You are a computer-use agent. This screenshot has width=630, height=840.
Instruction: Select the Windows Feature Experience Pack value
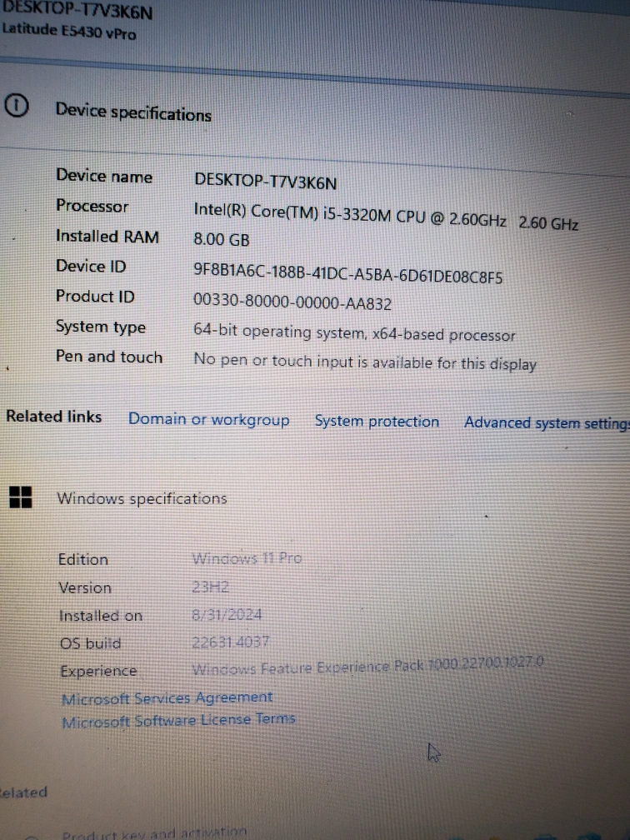[367, 667]
